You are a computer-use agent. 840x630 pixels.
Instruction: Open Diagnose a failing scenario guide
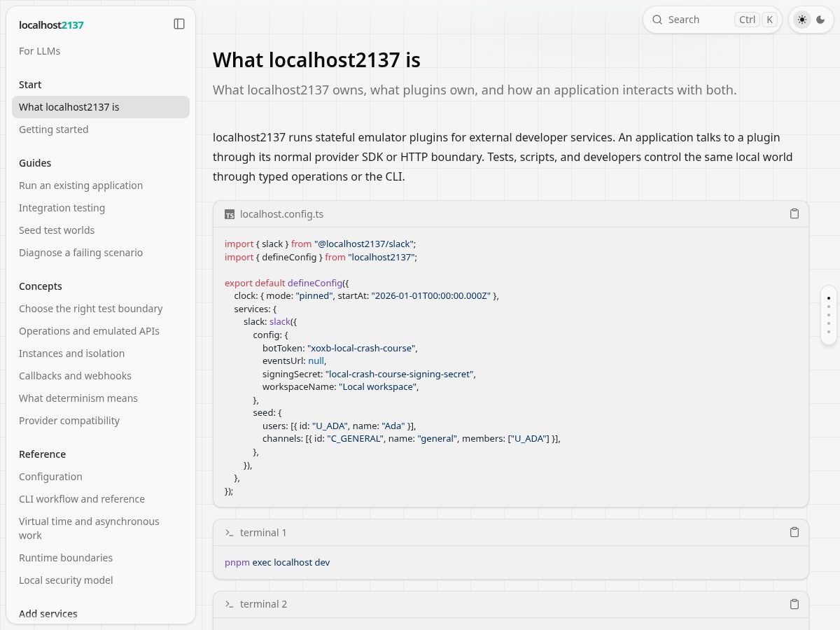(101, 253)
